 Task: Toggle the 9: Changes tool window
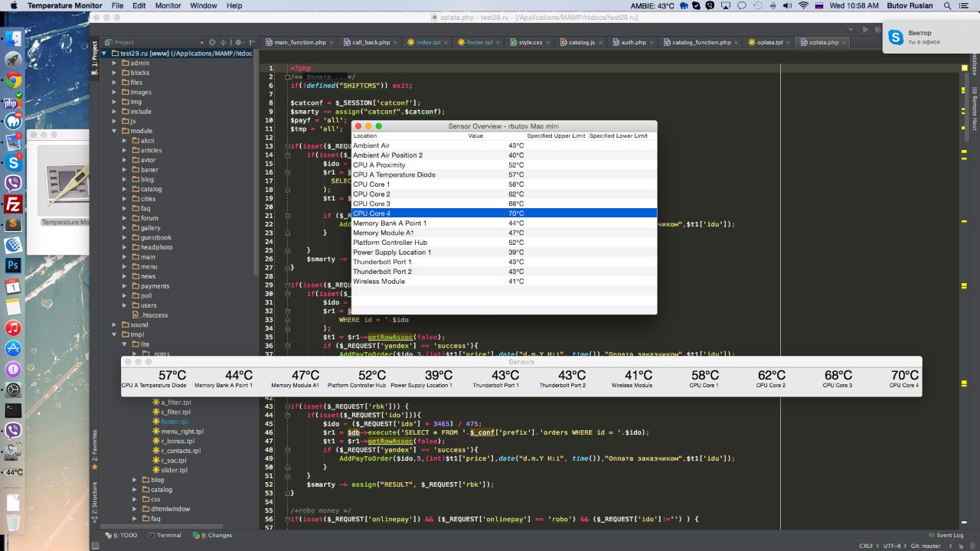click(x=212, y=536)
